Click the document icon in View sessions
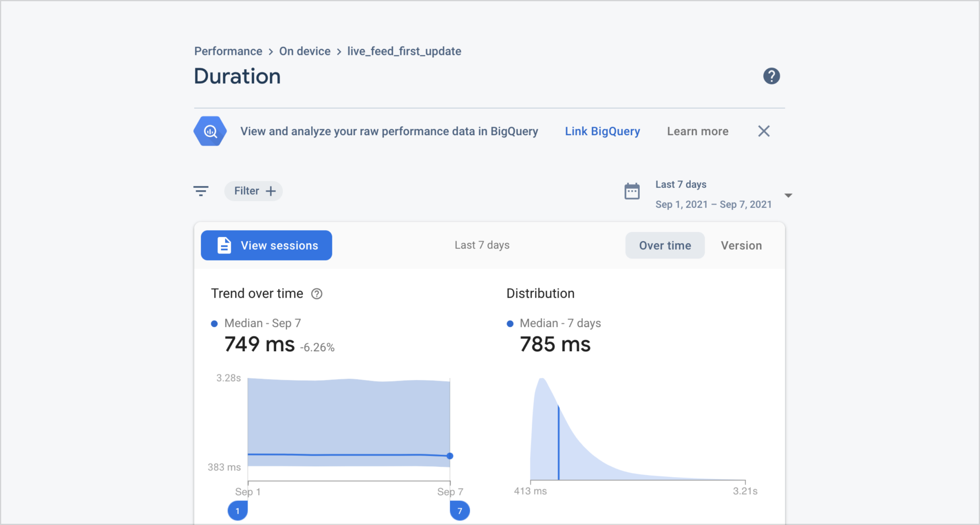 [224, 245]
